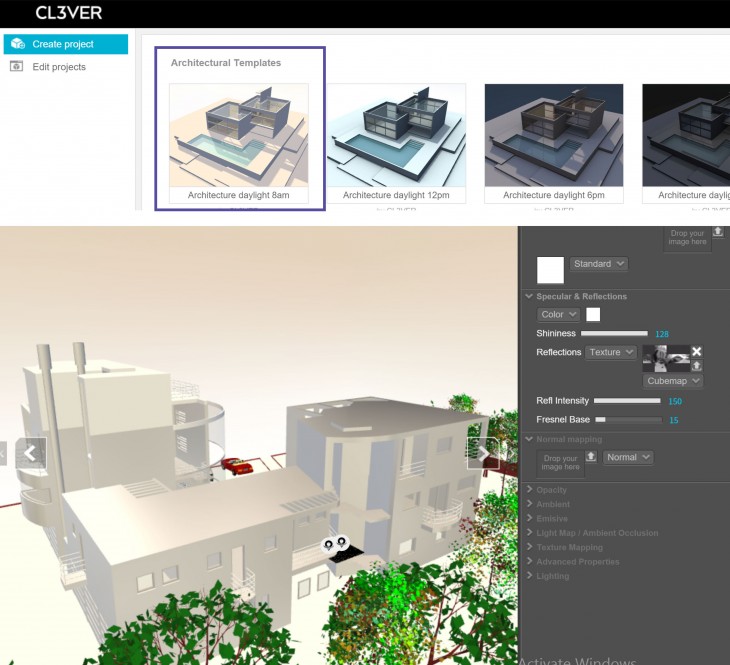Open the Standard material type dropdown
Screen dimensions: 730x665
[599, 264]
